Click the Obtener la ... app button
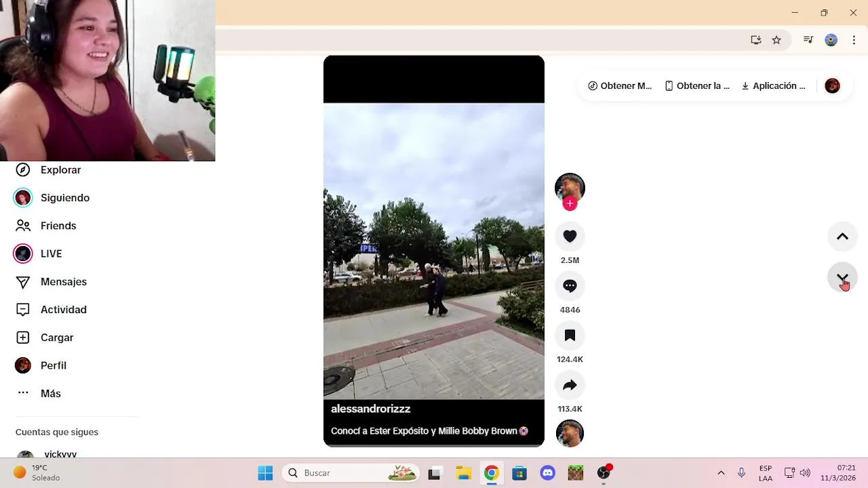 pos(697,86)
